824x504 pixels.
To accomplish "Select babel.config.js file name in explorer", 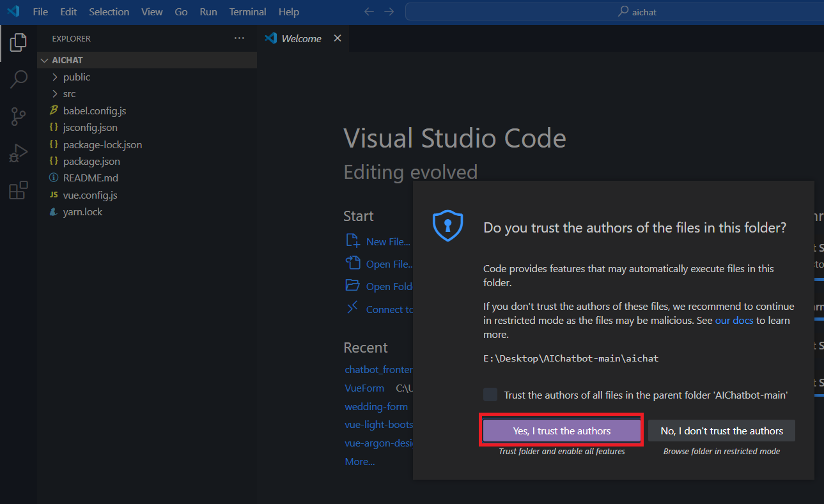I will point(95,111).
